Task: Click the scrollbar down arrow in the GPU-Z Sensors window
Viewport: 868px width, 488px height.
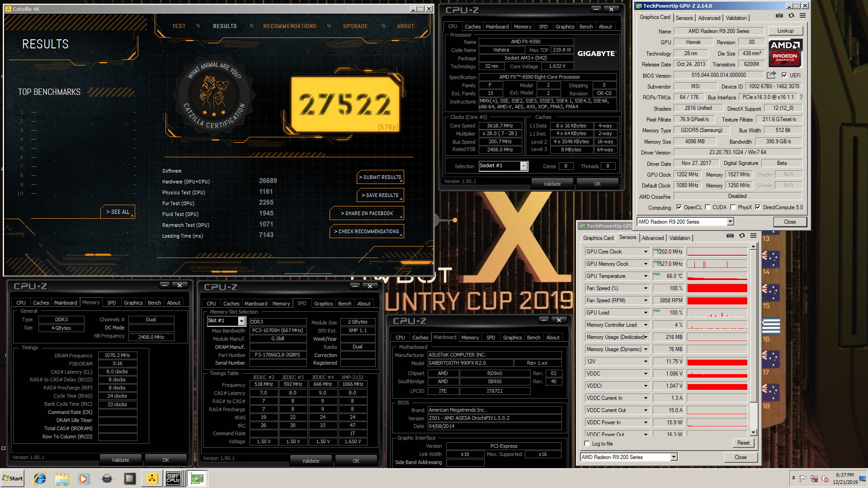Action: pyautogui.click(x=753, y=433)
